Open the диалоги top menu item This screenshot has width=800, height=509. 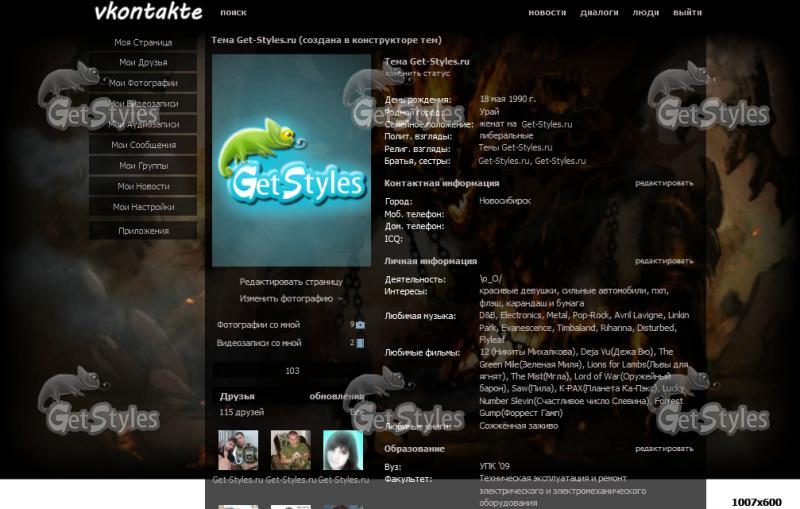[599, 12]
